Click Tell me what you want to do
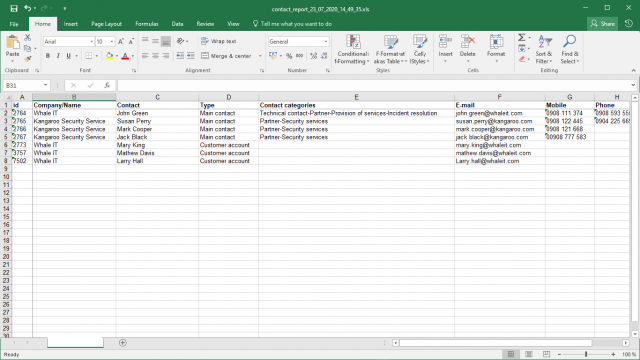The height and width of the screenshot is (360, 640). (x=292, y=24)
